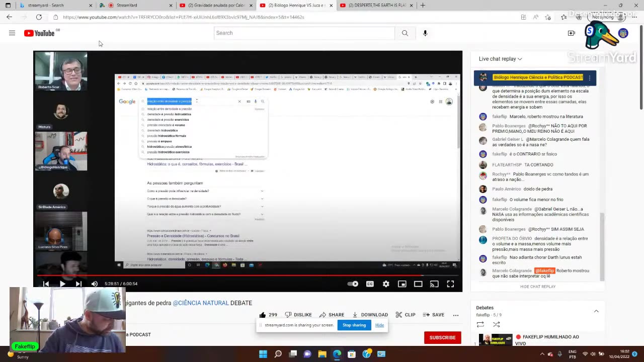Switch to DESPERTE THE EARTH IS FLAT tab
The image size is (644, 362).
pos(376,6)
